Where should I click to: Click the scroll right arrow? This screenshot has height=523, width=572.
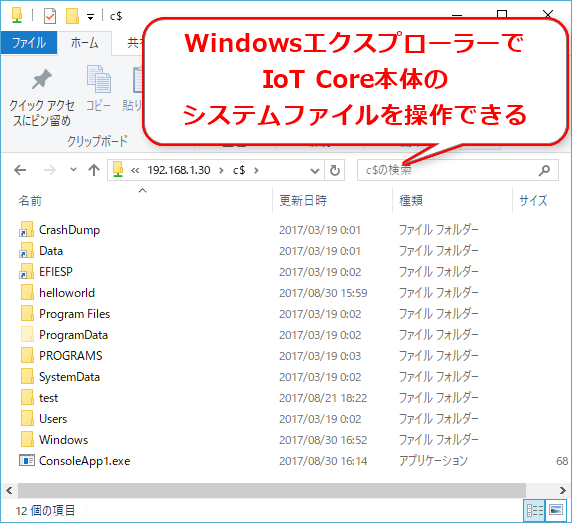(563, 491)
